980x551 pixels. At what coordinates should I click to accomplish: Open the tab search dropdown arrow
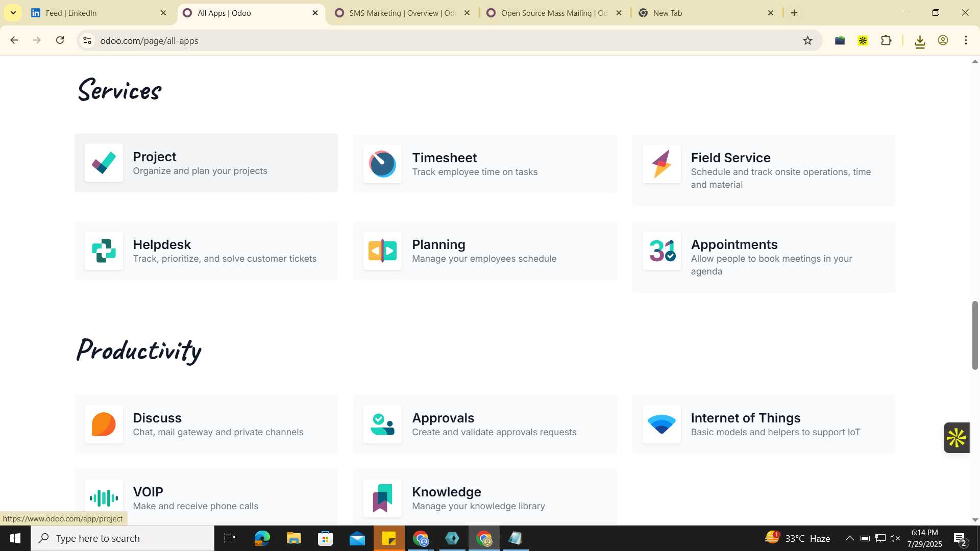13,13
